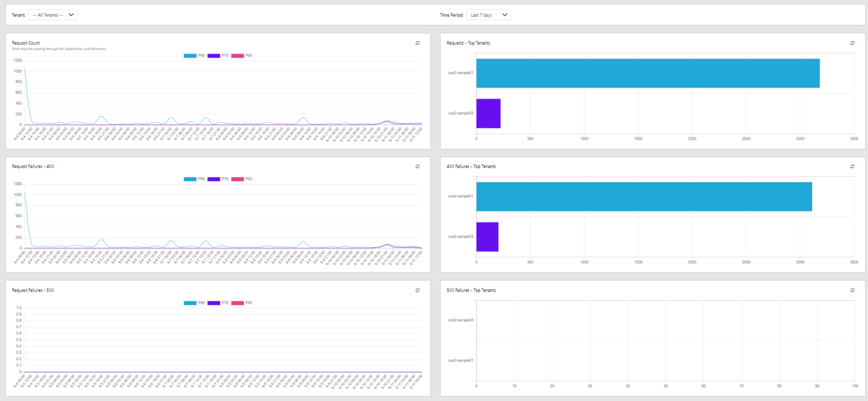Select coe2-sample01 bar in Requests - Top Tenants
This screenshot has height=401, width=868.
[647, 73]
